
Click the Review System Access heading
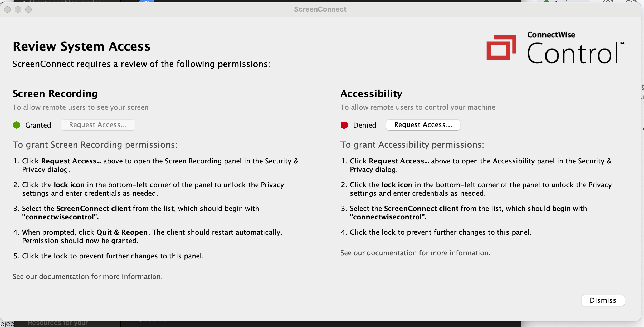pyautogui.click(x=81, y=46)
